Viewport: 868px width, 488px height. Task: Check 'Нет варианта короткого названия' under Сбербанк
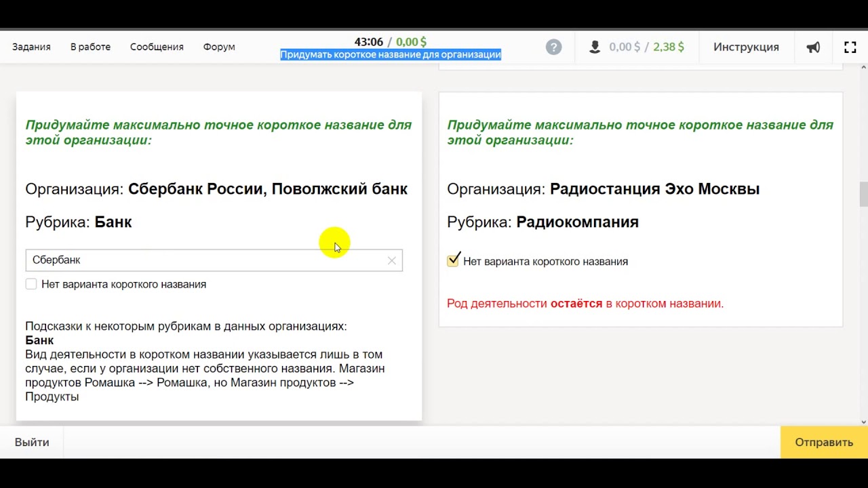pos(31,284)
